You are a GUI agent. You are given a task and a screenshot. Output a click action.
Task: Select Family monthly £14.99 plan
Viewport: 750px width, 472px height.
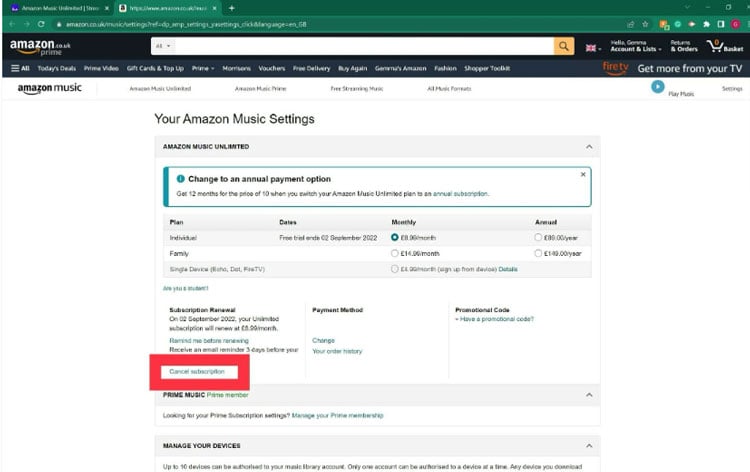[x=395, y=253]
